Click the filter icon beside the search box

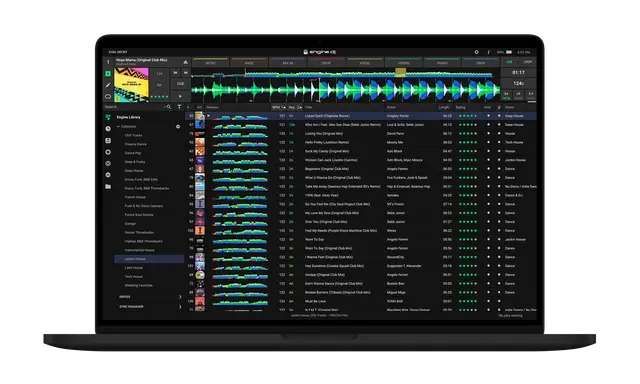(179, 107)
